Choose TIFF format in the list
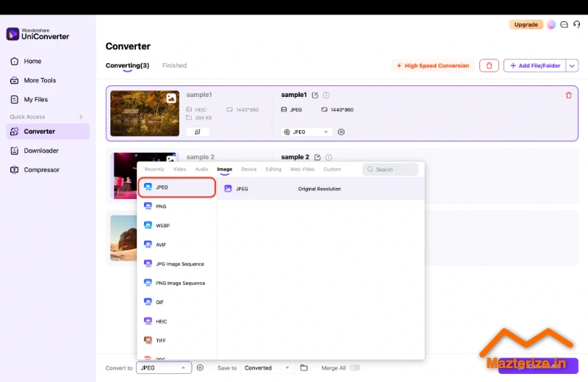This screenshot has width=588, height=382. [x=177, y=340]
